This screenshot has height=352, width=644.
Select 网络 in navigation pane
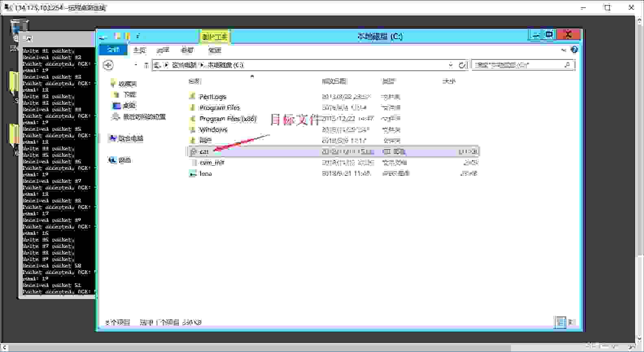[x=124, y=160]
